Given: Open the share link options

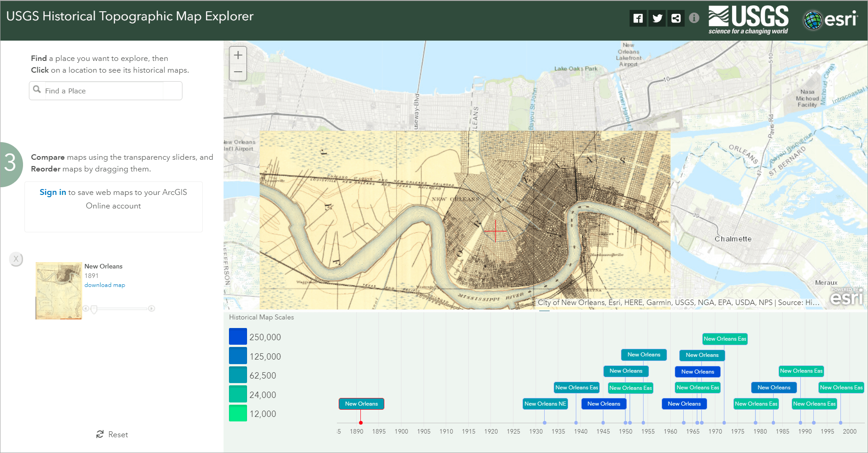Looking at the screenshot, I should click(676, 18).
